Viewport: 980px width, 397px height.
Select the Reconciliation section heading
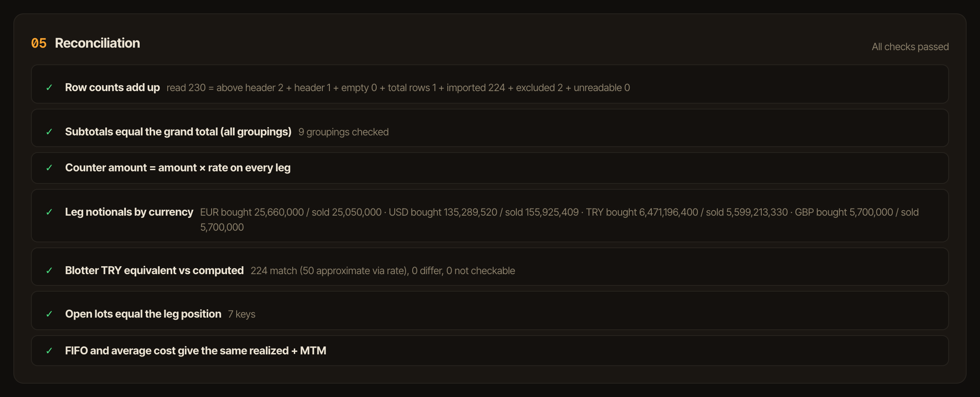click(x=97, y=43)
